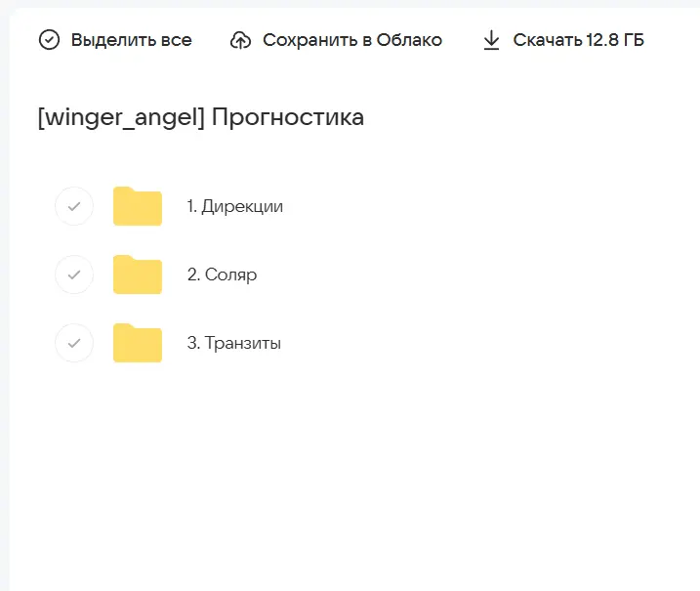Tick the checkbox beside 2. Соляр
Screen dimensions: 700x591
(x=74, y=274)
